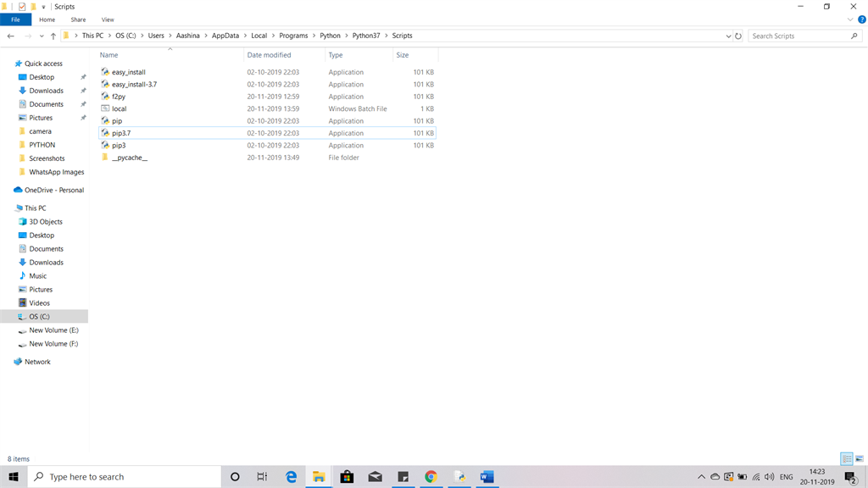
Task: Open Customize Quick Access Toolbar dropdown
Action: tap(43, 7)
